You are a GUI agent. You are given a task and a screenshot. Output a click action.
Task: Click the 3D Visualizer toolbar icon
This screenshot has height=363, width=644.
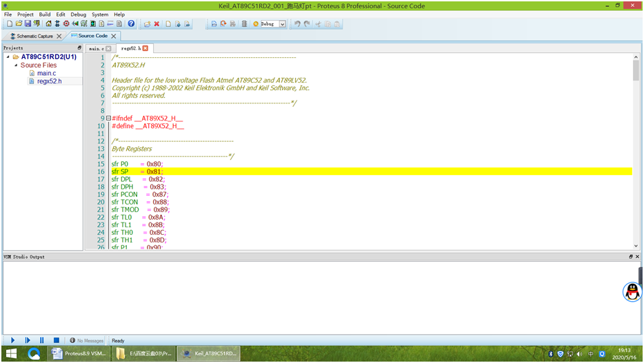[74, 24]
